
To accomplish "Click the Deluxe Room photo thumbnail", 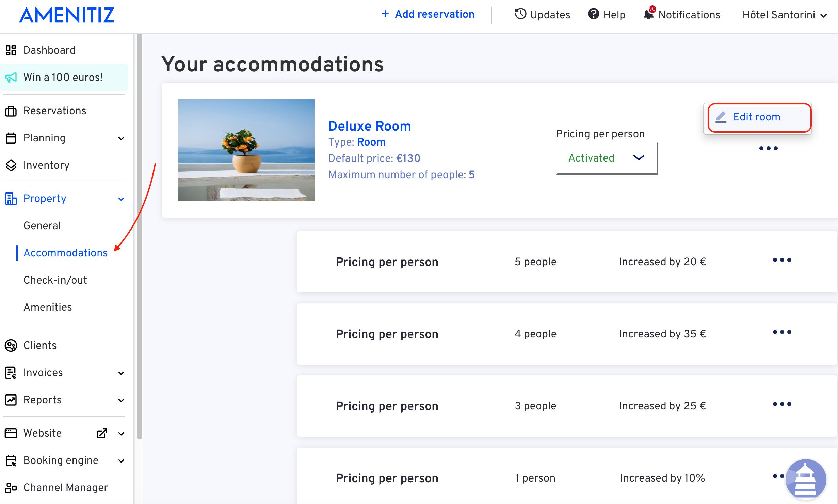I will tap(246, 150).
